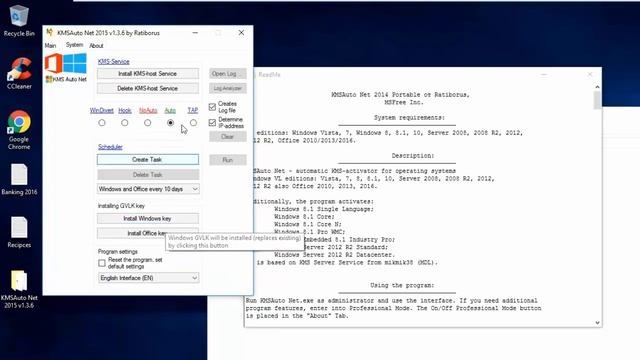The height and width of the screenshot is (360, 640).
Task: Click the Run button
Action: click(228, 160)
